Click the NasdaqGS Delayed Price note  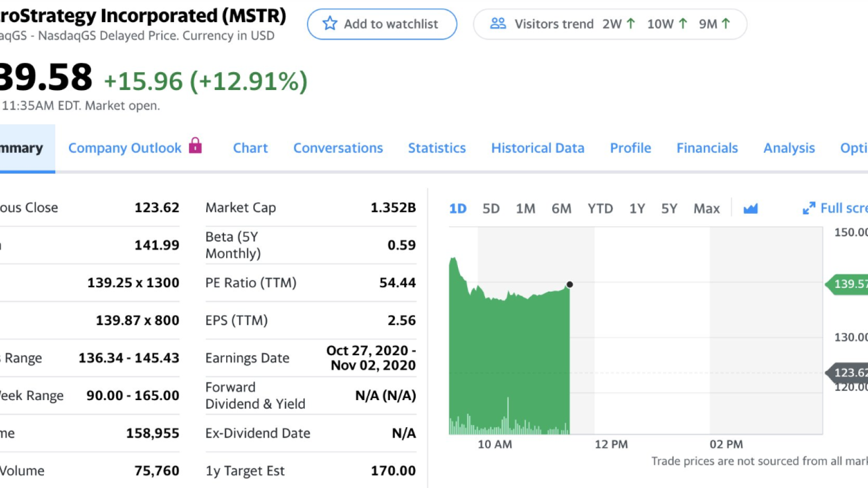pos(137,36)
